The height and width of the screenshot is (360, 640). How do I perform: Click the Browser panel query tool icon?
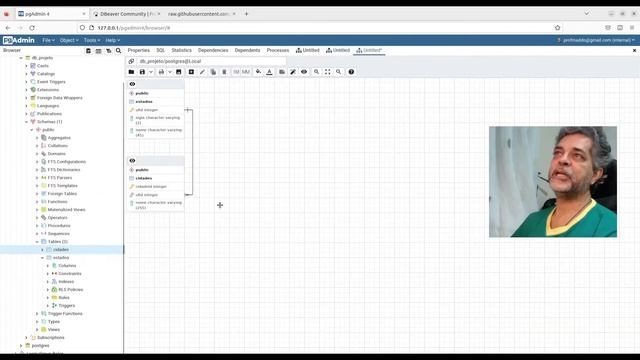(x=88, y=51)
